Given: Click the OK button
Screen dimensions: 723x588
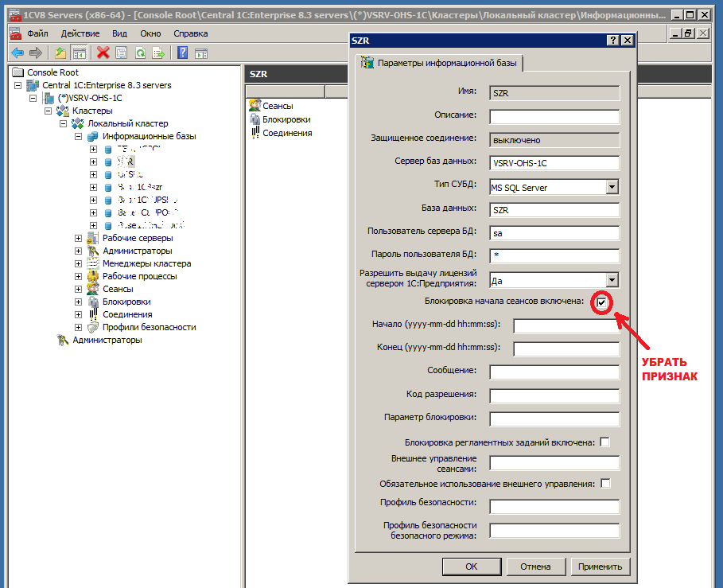Looking at the screenshot, I should [472, 567].
